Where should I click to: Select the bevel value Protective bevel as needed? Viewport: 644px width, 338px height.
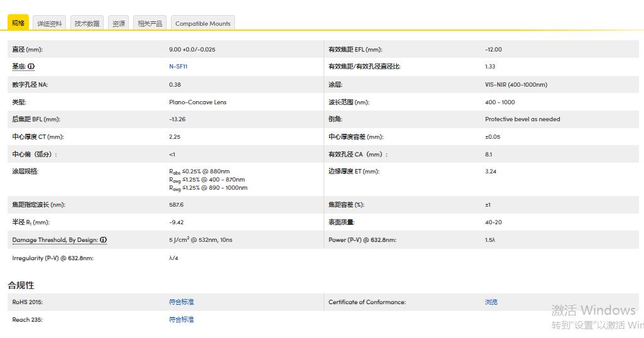pyautogui.click(x=523, y=119)
